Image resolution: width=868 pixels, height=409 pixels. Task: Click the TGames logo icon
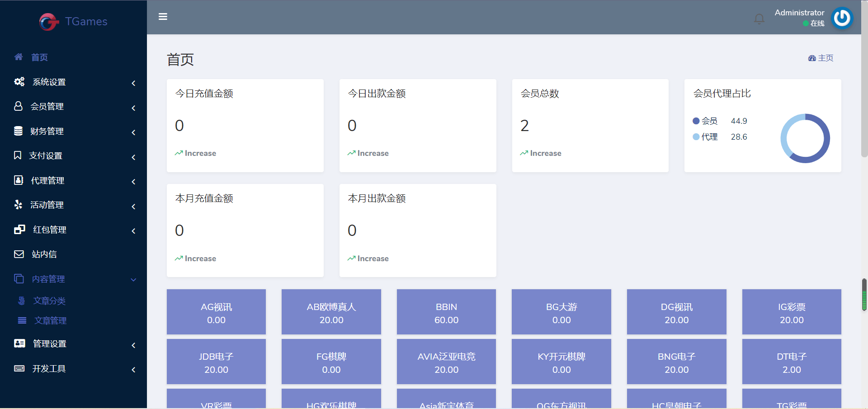point(48,22)
